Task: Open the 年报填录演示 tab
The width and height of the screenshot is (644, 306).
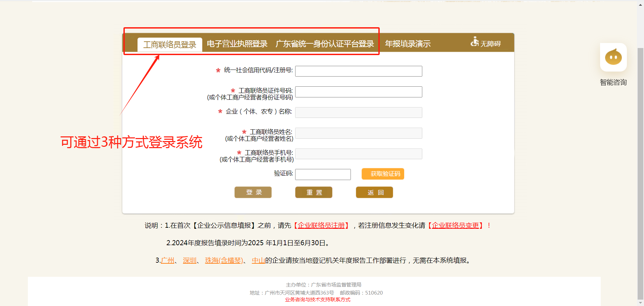Action: point(408,44)
